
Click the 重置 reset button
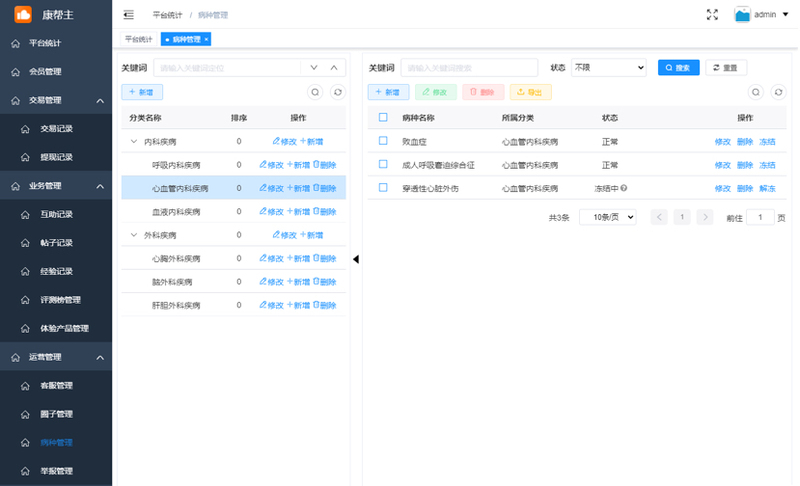726,67
